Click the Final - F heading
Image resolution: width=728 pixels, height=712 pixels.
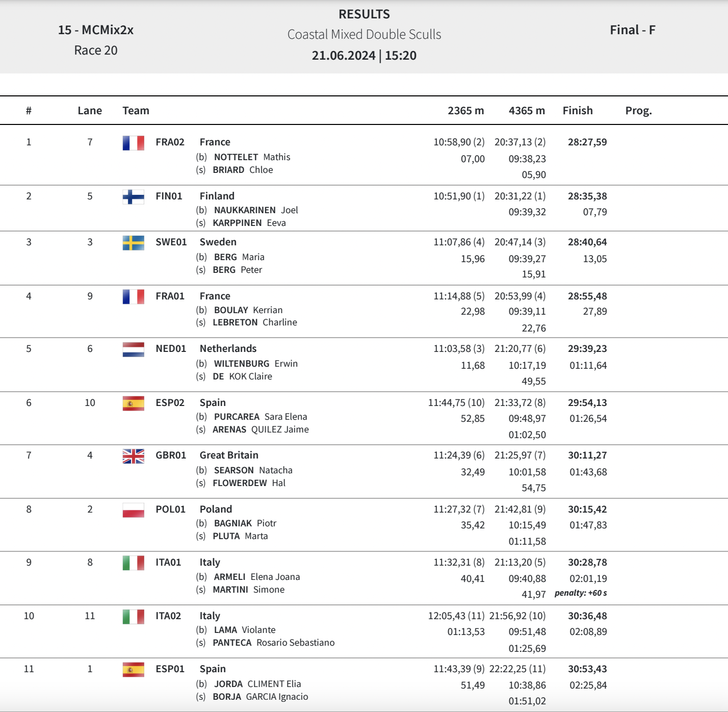coord(633,30)
